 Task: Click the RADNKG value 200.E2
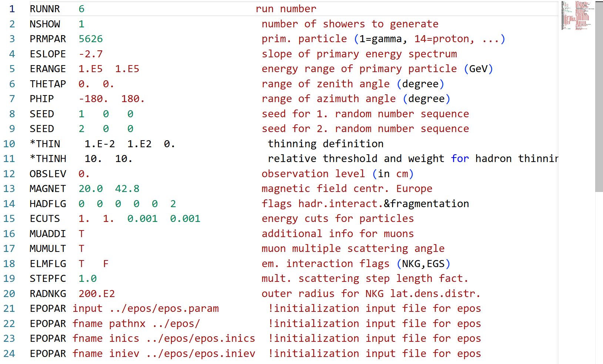[97, 293]
